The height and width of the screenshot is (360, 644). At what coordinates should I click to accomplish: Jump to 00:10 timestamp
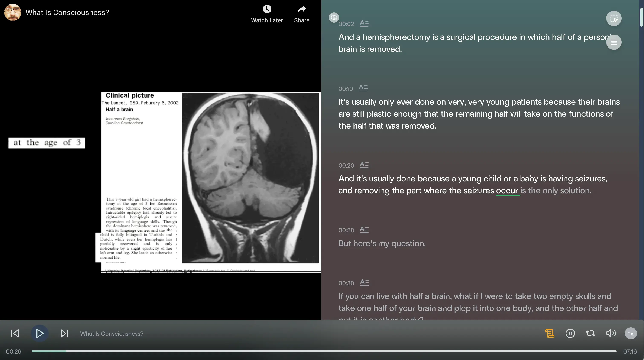(x=346, y=89)
